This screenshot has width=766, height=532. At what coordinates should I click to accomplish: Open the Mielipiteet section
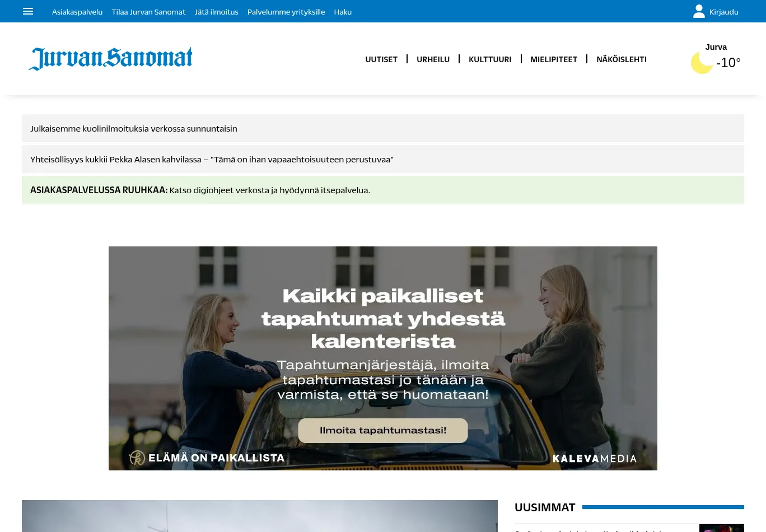554,59
